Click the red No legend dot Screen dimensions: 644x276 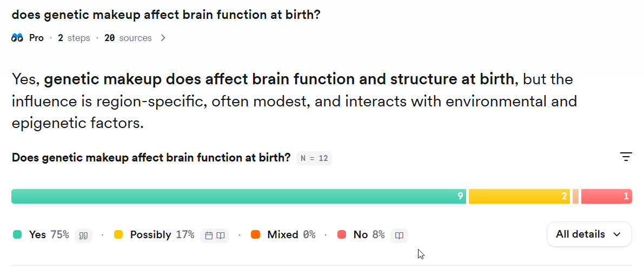tap(342, 235)
